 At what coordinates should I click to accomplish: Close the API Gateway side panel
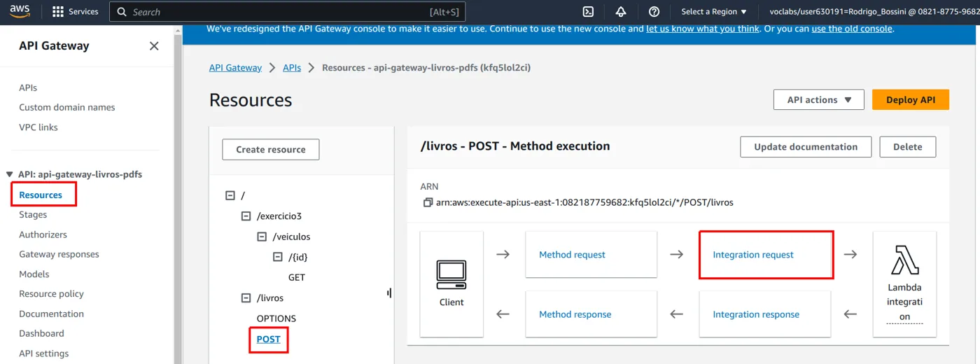[154, 46]
